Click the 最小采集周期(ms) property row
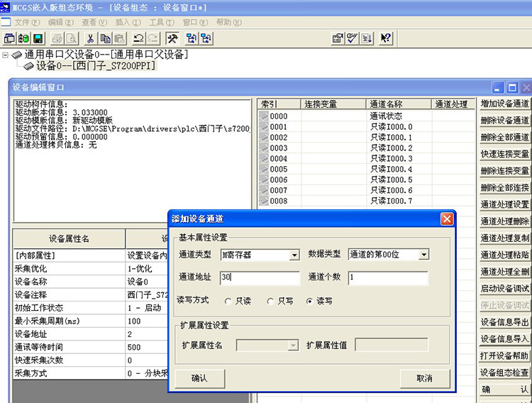Viewport: 532px width, 403px height. tap(90, 321)
